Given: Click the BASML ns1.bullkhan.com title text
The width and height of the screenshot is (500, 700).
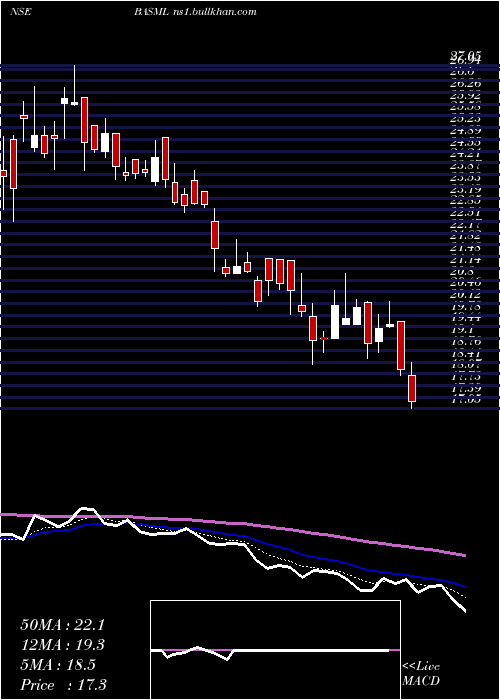Looking at the screenshot, I should click(x=195, y=12).
